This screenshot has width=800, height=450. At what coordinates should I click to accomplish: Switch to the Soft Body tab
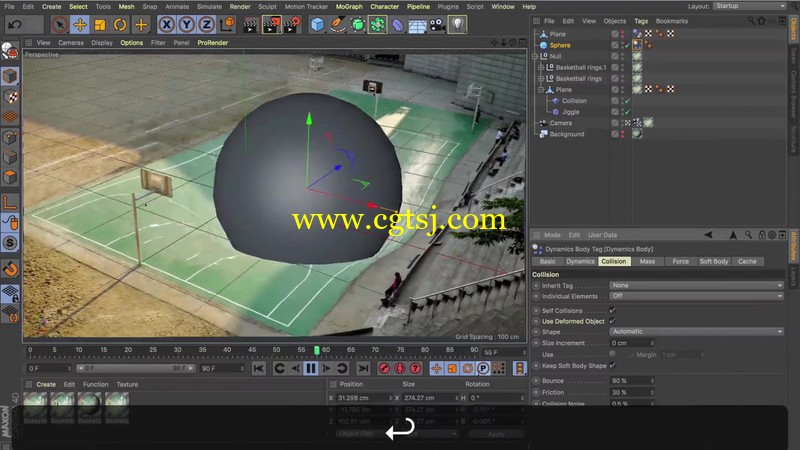coord(713,261)
